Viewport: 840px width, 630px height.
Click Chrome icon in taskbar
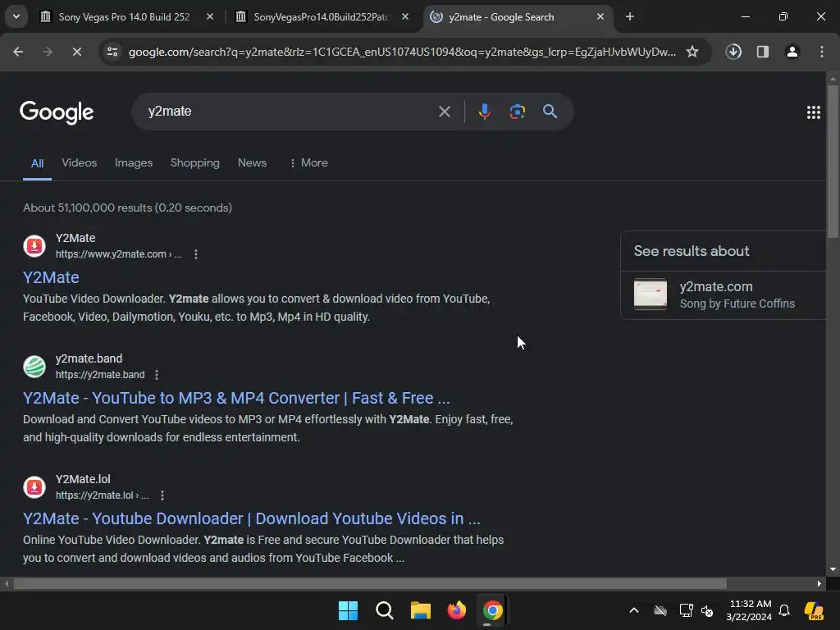[492, 610]
